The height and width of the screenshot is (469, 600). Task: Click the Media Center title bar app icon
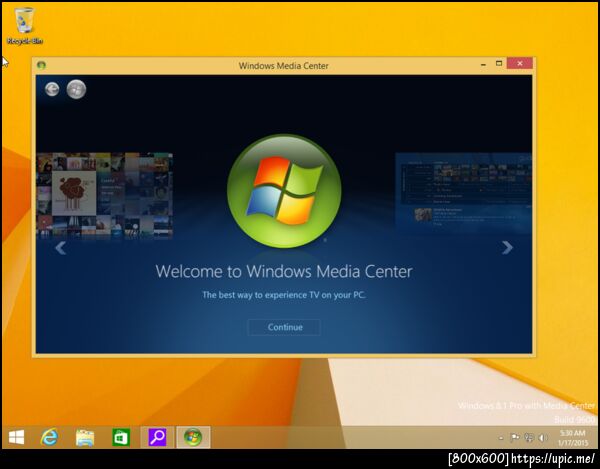click(x=41, y=65)
